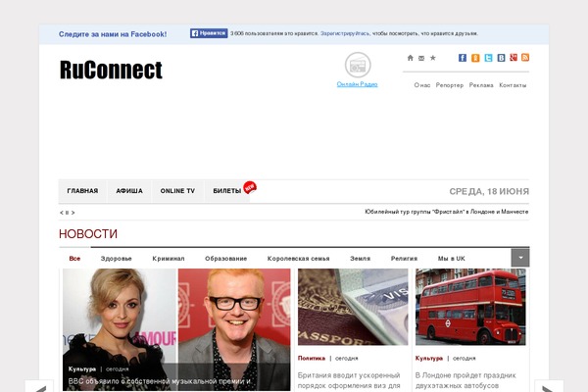Image resolution: width=588 pixels, height=392 pixels.
Task: Click the ticker previous arrow '<'
Action: [61, 213]
